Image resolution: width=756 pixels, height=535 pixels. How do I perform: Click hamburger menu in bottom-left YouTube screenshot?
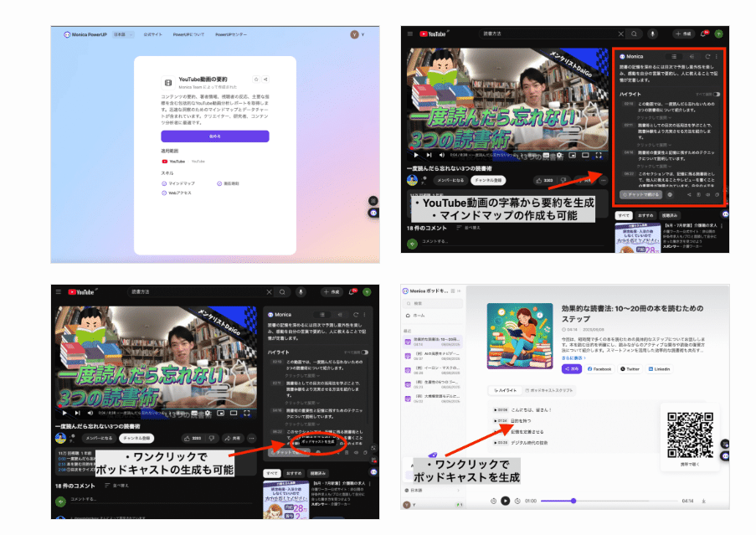coord(59,291)
